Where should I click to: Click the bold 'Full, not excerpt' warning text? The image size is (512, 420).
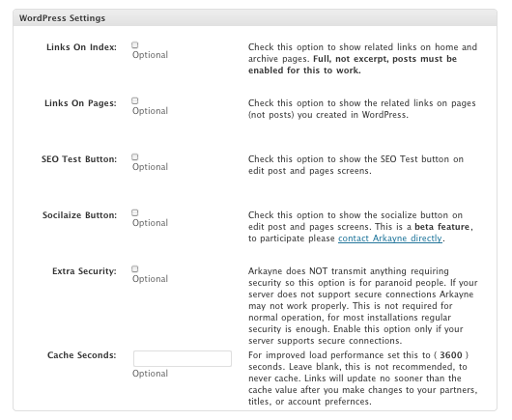click(353, 65)
